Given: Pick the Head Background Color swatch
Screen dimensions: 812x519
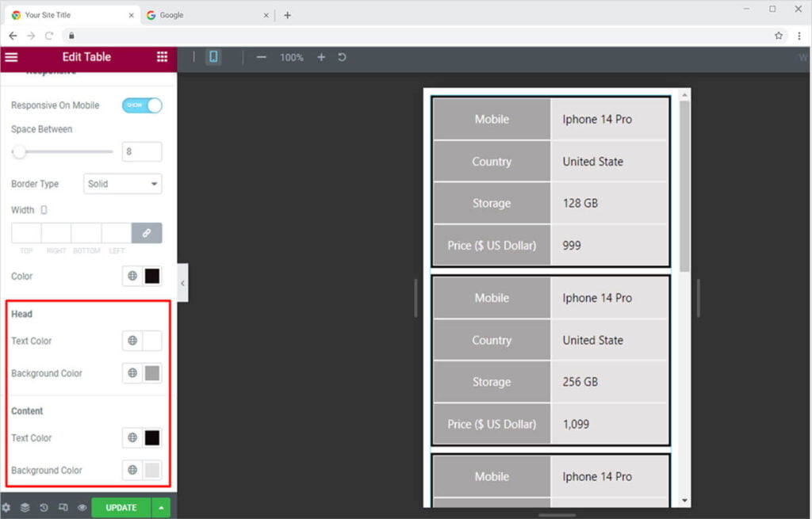Looking at the screenshot, I should 152,373.
